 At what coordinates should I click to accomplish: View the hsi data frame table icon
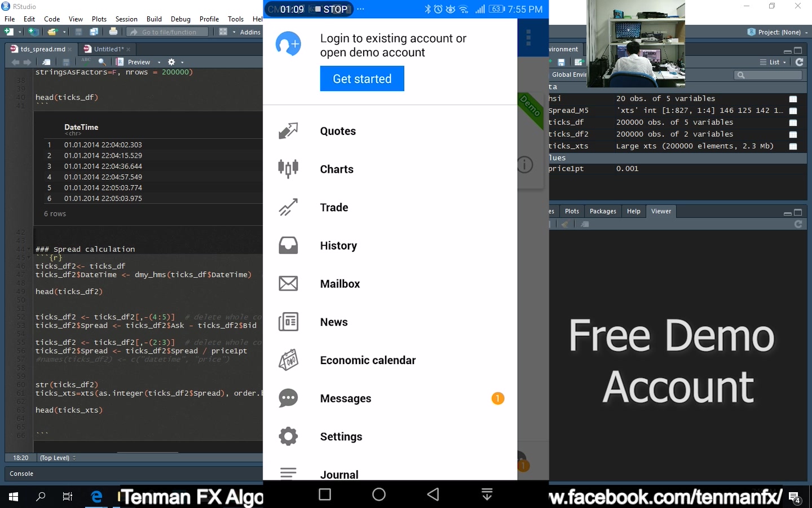tap(793, 99)
